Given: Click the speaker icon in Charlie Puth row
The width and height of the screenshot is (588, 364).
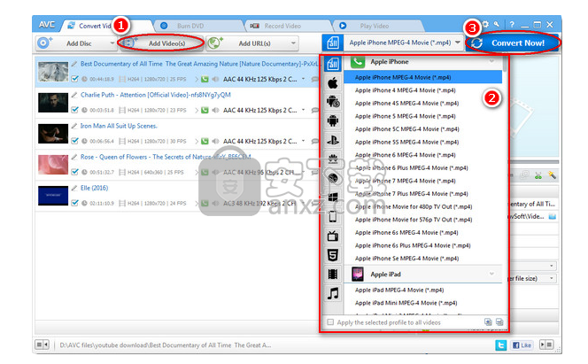Looking at the screenshot, I should (215, 110).
